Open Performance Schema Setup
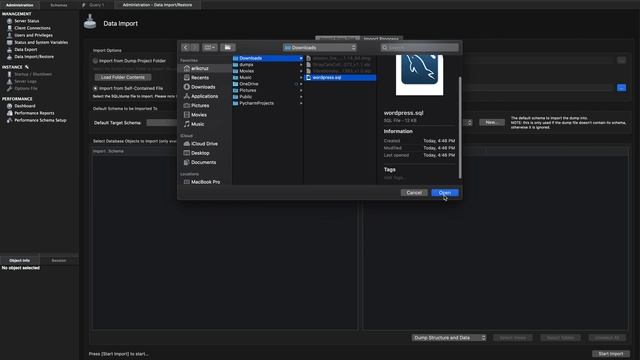640x360 pixels. 40,120
